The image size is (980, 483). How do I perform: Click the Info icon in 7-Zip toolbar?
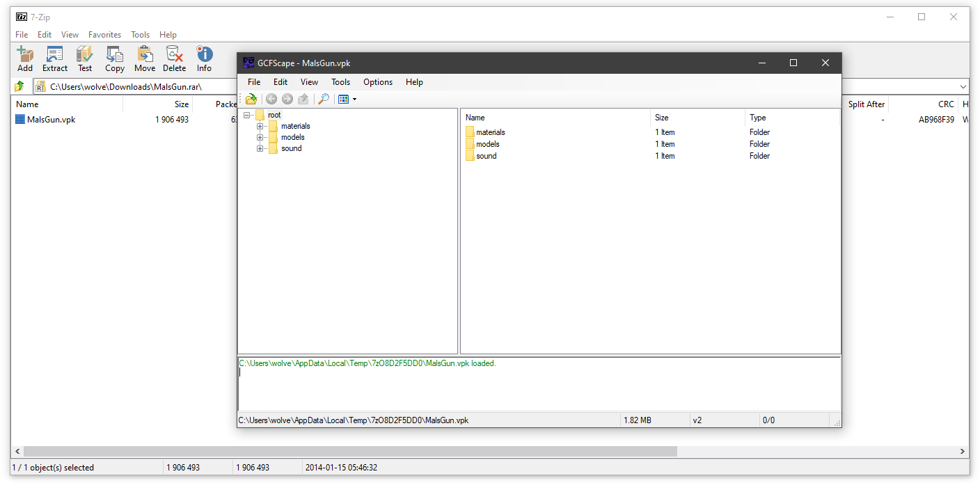click(x=204, y=54)
